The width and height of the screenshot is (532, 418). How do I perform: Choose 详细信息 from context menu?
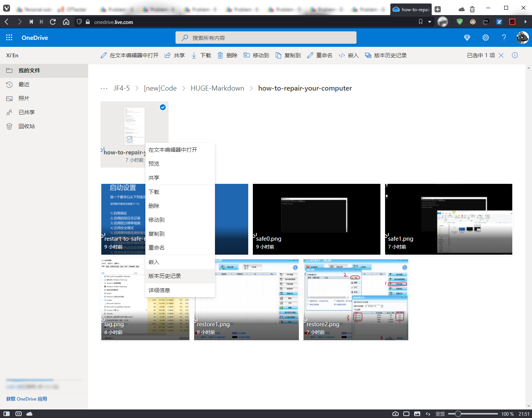[180, 290]
